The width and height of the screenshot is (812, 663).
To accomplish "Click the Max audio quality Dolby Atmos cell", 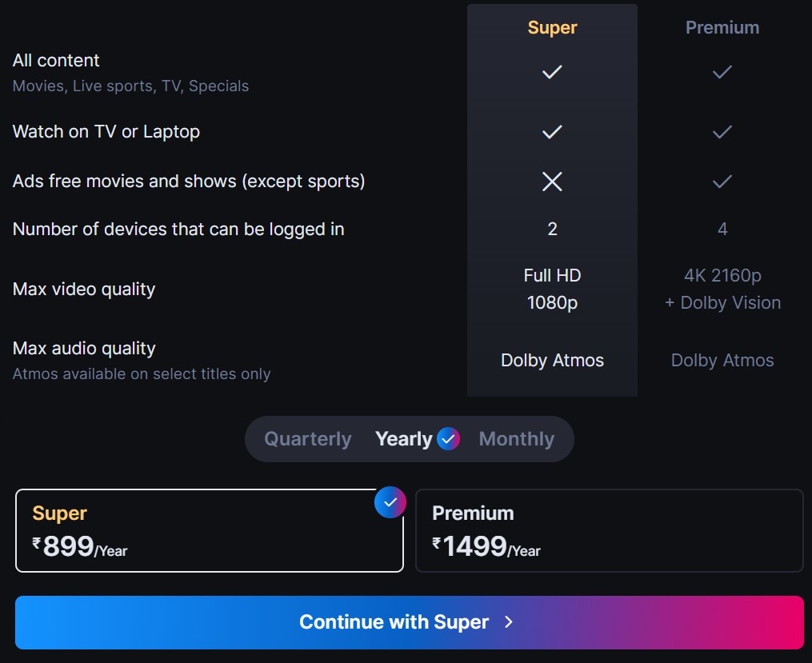I will [551, 360].
